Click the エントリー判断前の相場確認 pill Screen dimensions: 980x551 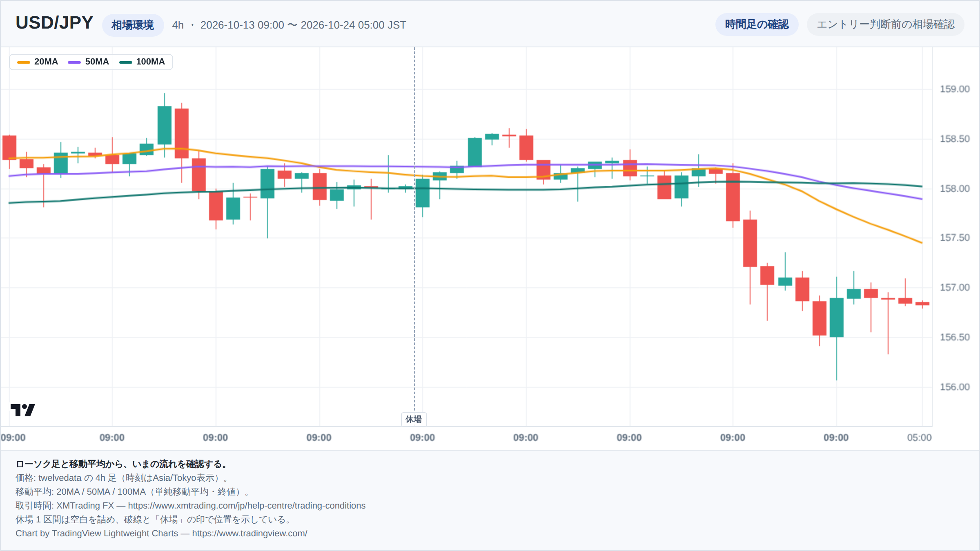[x=885, y=24]
